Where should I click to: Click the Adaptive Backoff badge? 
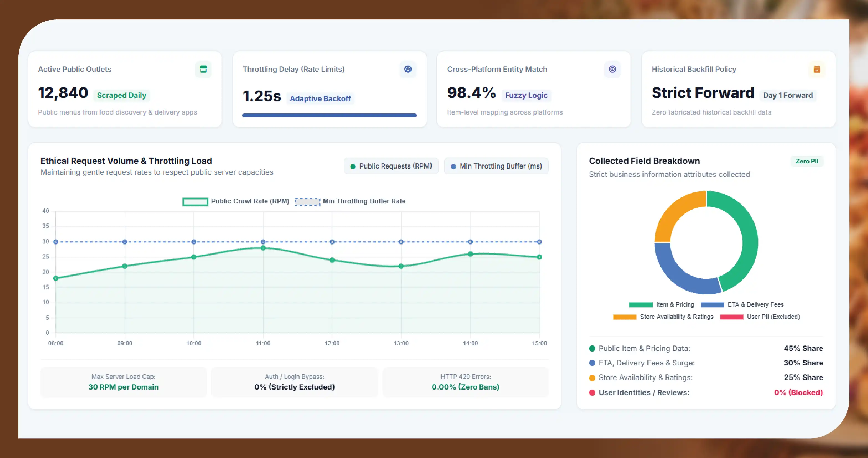point(320,98)
